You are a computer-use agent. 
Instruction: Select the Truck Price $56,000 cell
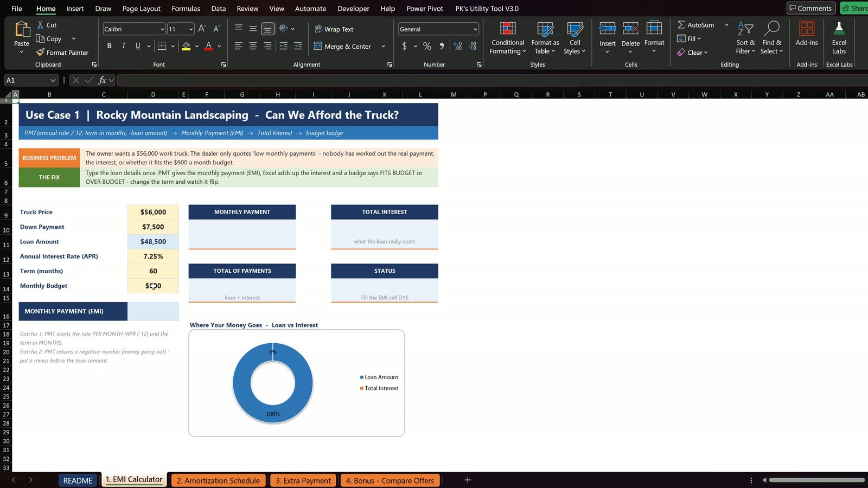click(x=153, y=212)
